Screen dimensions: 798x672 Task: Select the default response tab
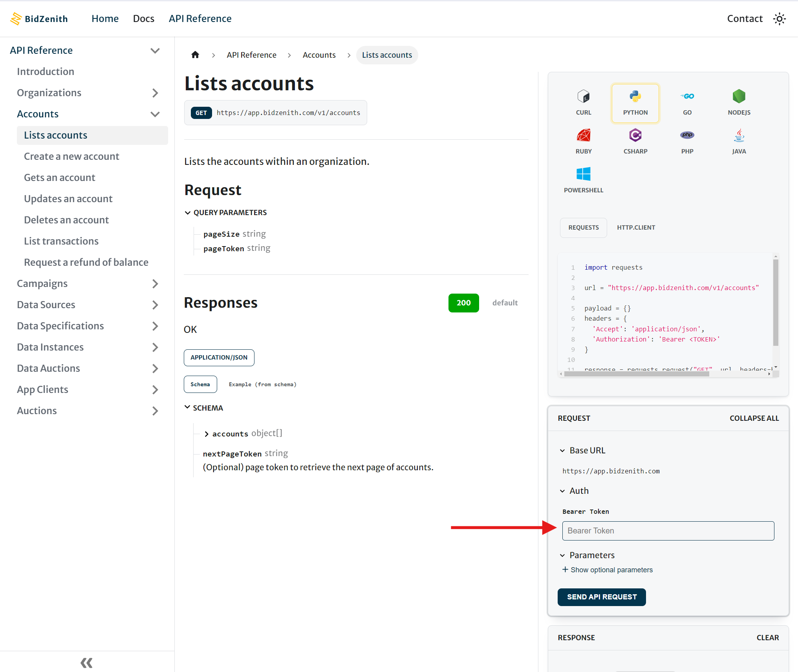coord(505,303)
